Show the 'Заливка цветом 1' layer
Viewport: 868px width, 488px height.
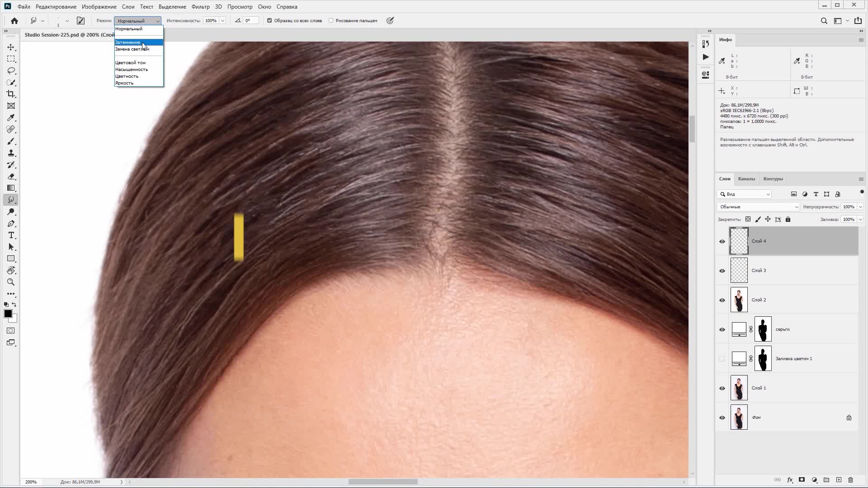point(722,359)
